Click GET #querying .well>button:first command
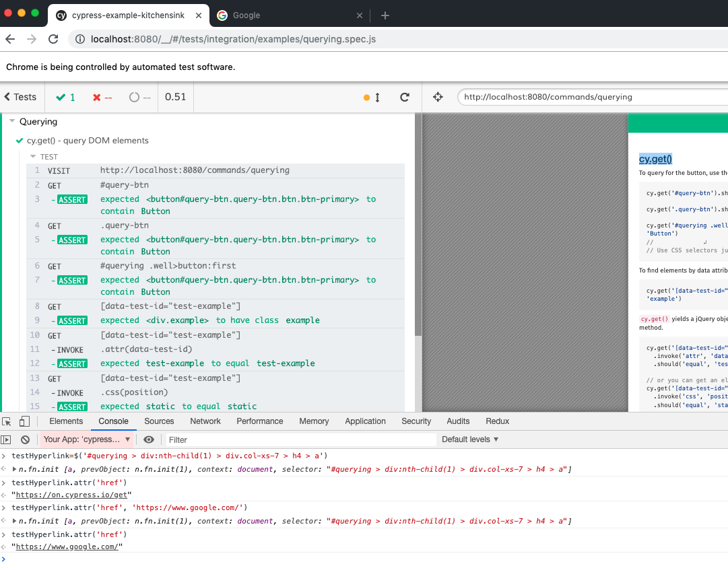The width and height of the screenshot is (728, 570). click(x=216, y=266)
